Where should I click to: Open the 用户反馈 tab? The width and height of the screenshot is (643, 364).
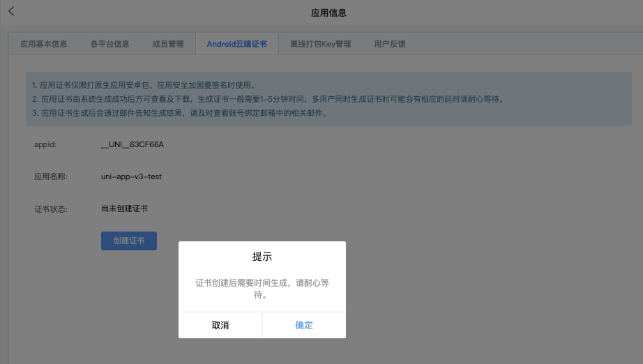click(x=390, y=44)
